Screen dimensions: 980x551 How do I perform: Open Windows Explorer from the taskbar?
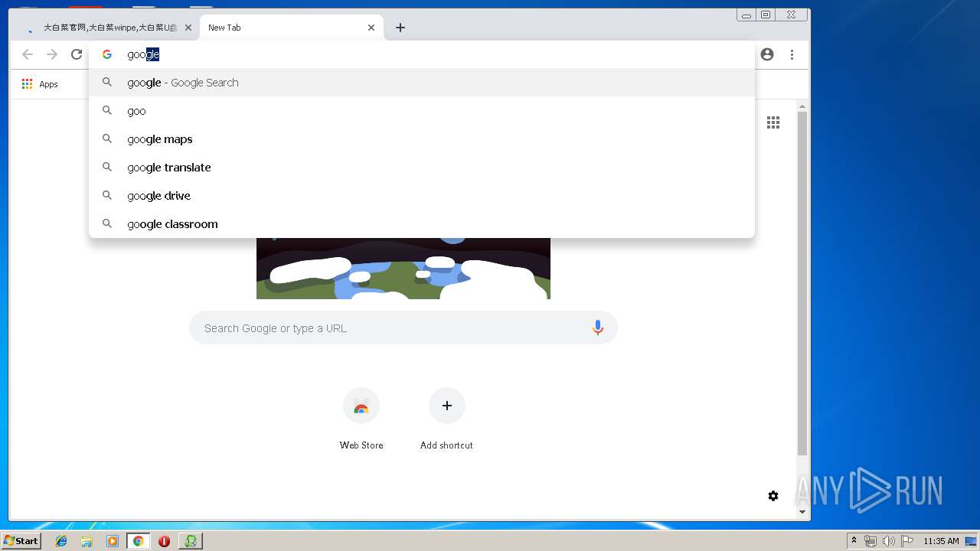point(87,541)
